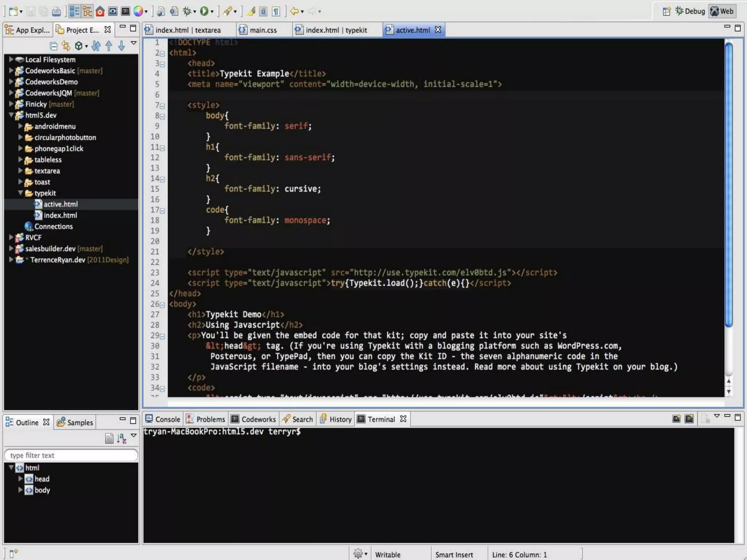
Task: Open index.html in typekit folder
Action: [x=60, y=215]
